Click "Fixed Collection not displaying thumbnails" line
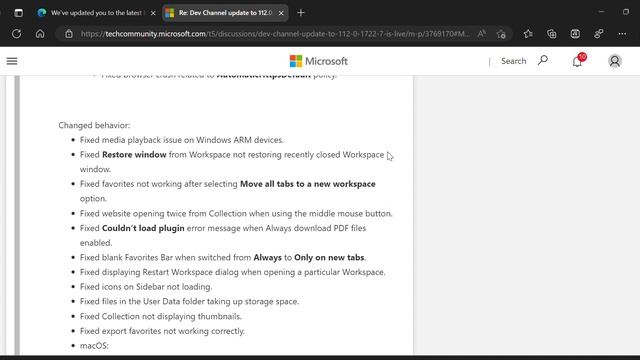Screen dimensions: 640x360 click(x=161, y=316)
